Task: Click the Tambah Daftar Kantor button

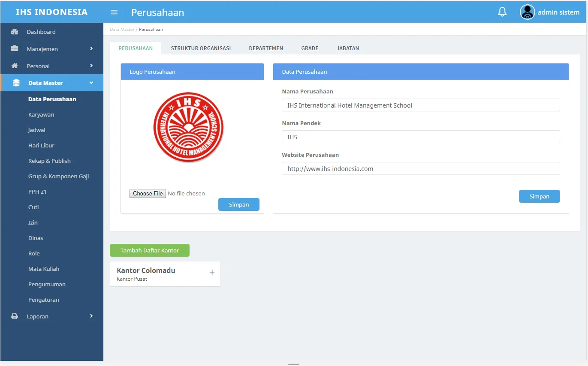Action: click(x=150, y=250)
